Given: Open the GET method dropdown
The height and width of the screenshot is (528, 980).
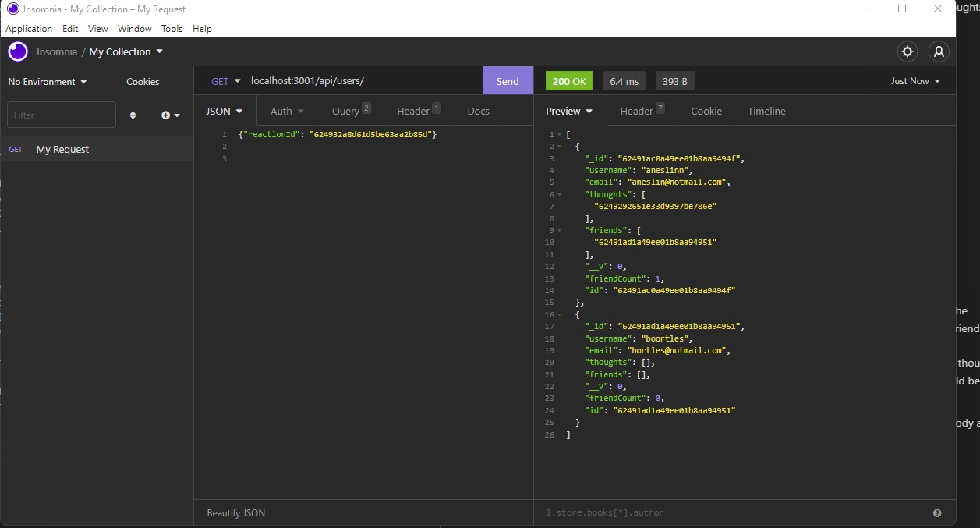Looking at the screenshot, I should point(225,81).
